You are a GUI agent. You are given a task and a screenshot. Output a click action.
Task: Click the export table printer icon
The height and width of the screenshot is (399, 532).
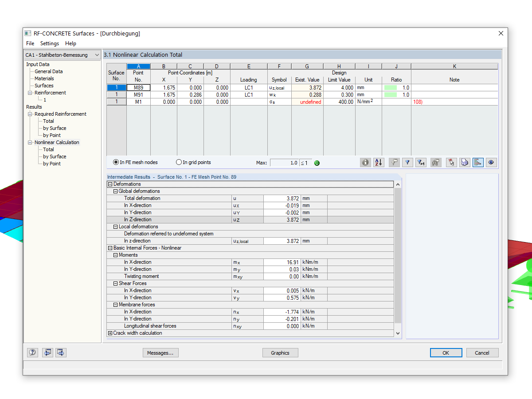click(464, 163)
